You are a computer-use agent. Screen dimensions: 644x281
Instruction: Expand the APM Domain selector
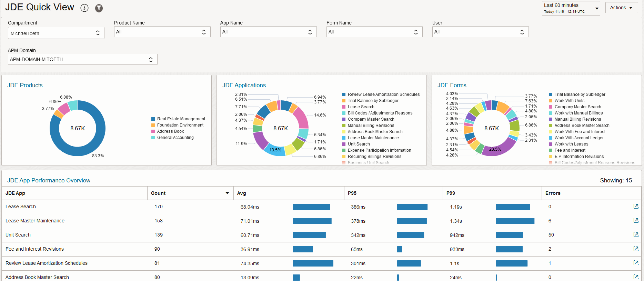point(83,59)
